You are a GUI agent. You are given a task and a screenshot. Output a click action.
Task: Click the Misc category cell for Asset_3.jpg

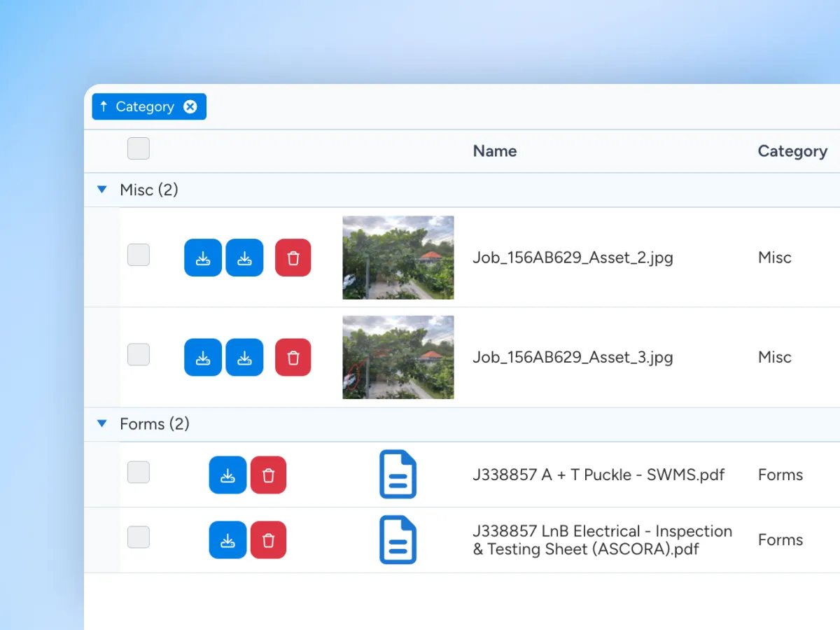click(775, 358)
